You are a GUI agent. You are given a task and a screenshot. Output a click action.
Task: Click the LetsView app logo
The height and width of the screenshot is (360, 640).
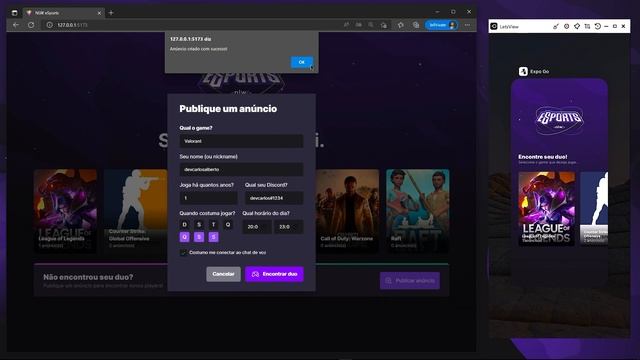point(494,26)
